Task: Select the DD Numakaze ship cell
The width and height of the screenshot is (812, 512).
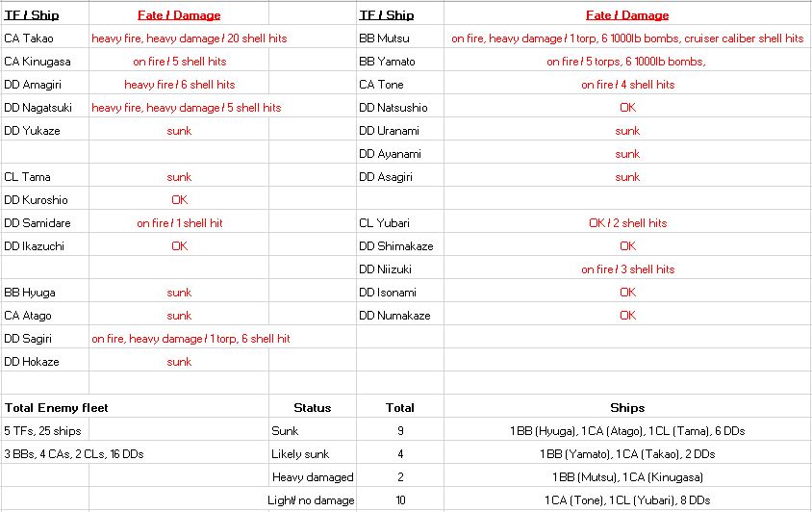Action: 394,316
